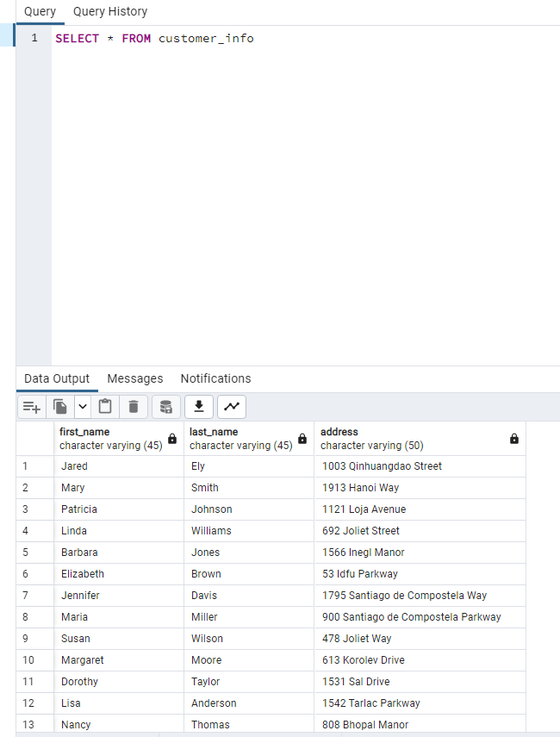Switch to the Query tab
The image size is (560, 737).
(x=40, y=12)
